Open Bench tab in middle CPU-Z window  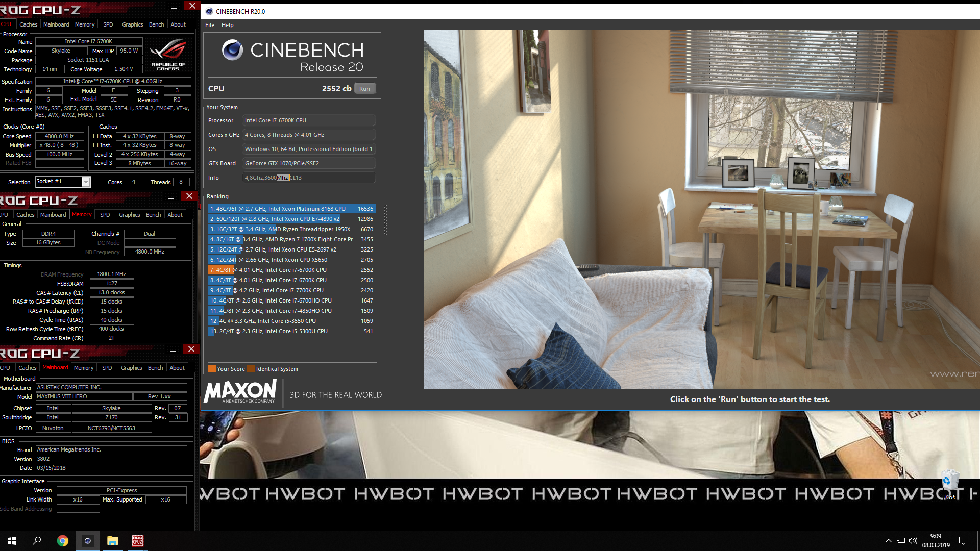tap(154, 215)
